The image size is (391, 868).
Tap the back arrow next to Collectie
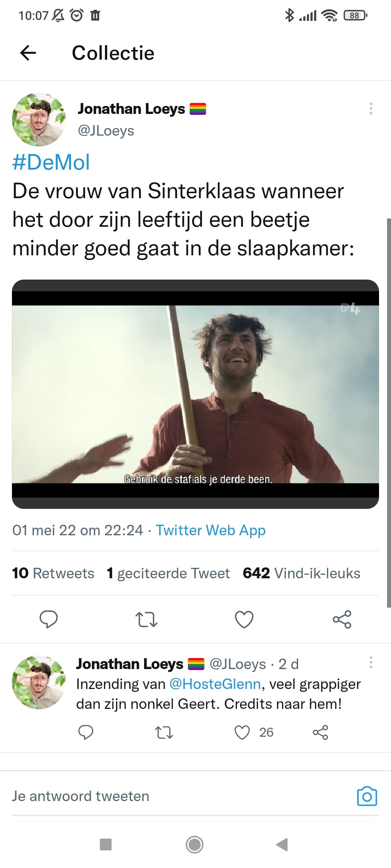(28, 53)
